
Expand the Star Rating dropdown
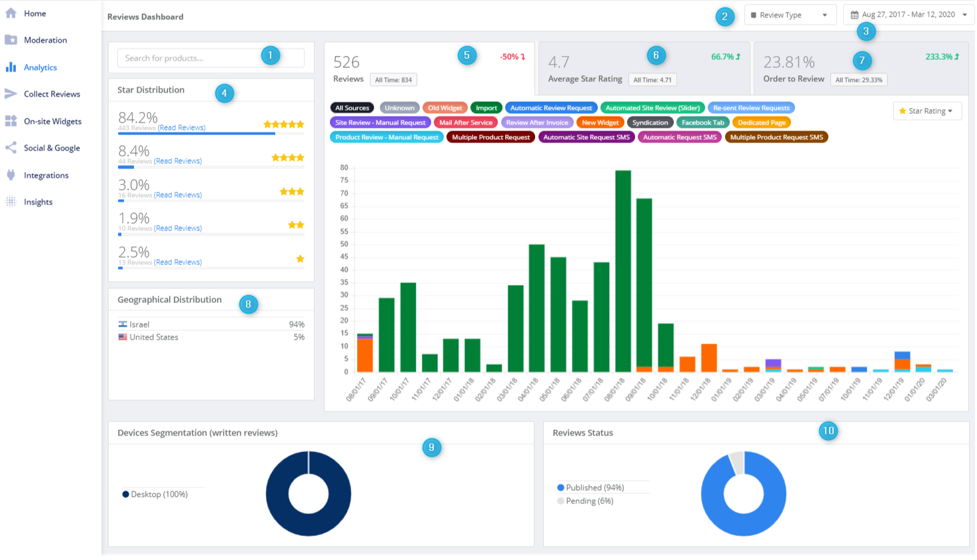point(927,111)
